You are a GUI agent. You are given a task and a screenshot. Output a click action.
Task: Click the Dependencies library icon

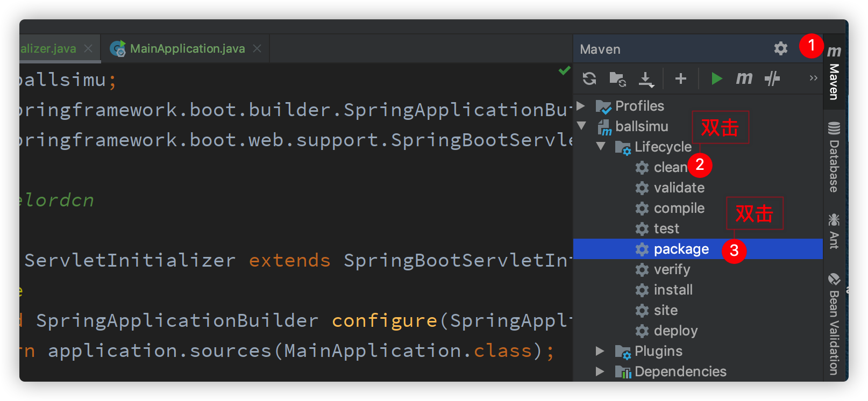(623, 372)
